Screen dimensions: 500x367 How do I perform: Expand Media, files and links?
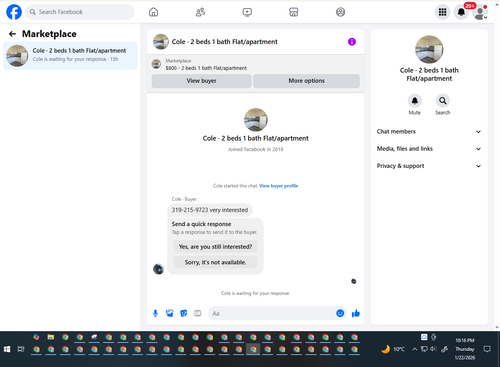[x=429, y=149]
